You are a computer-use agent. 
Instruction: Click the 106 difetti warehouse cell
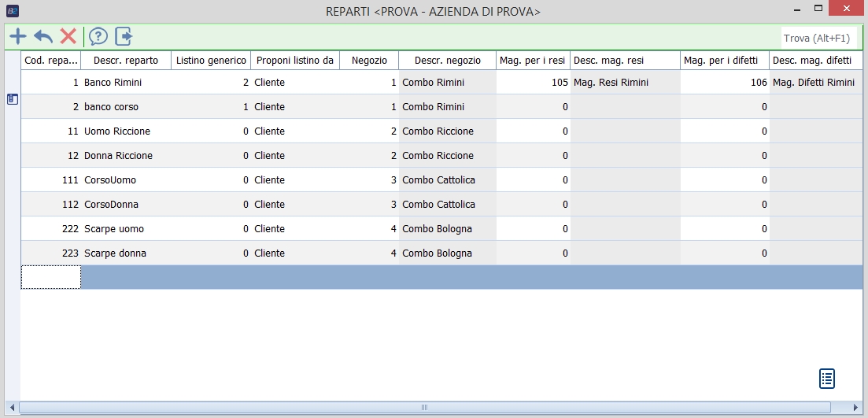(x=725, y=83)
